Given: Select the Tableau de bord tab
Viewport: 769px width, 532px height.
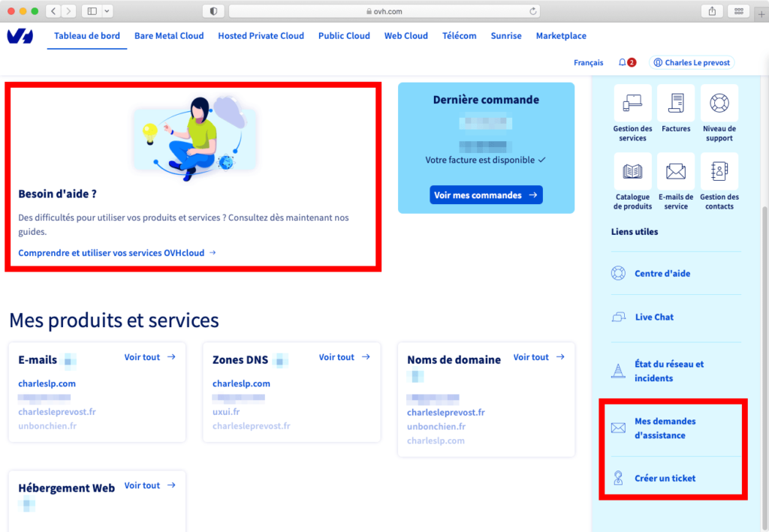Looking at the screenshot, I should pos(87,36).
